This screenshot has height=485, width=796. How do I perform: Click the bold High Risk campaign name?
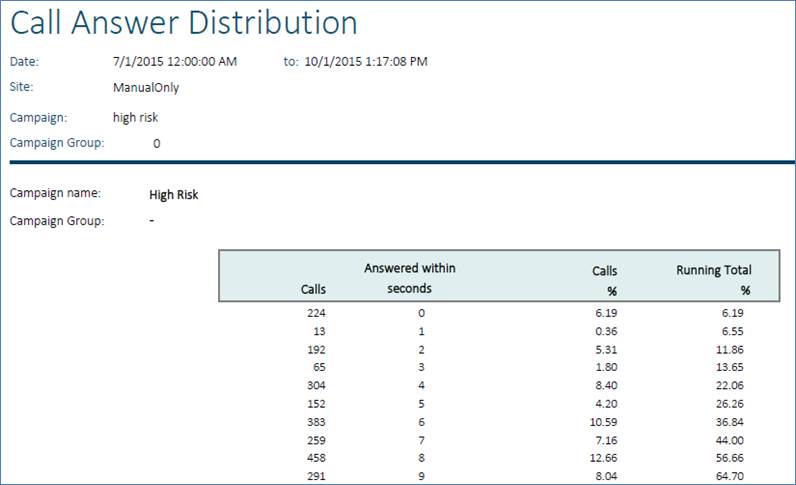173,195
